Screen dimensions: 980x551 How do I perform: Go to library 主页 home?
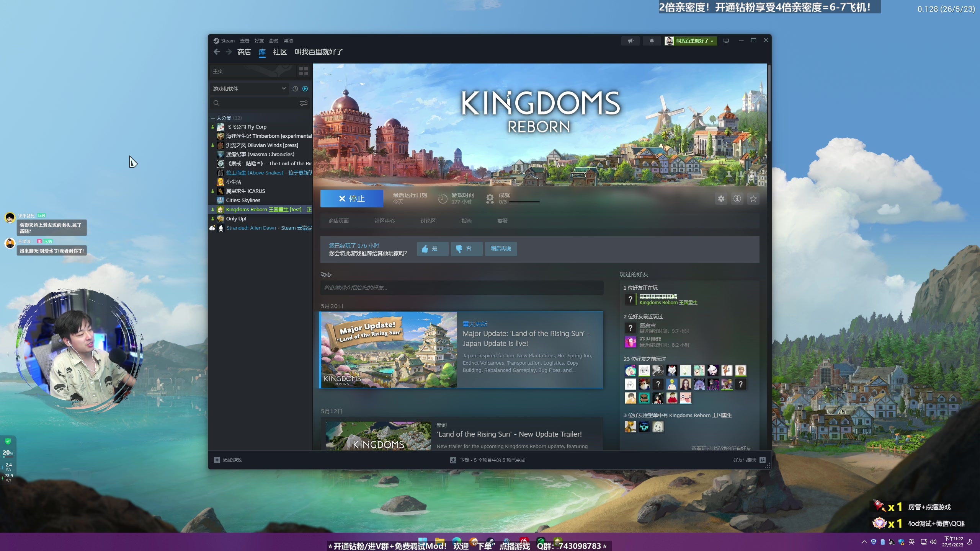(x=253, y=71)
